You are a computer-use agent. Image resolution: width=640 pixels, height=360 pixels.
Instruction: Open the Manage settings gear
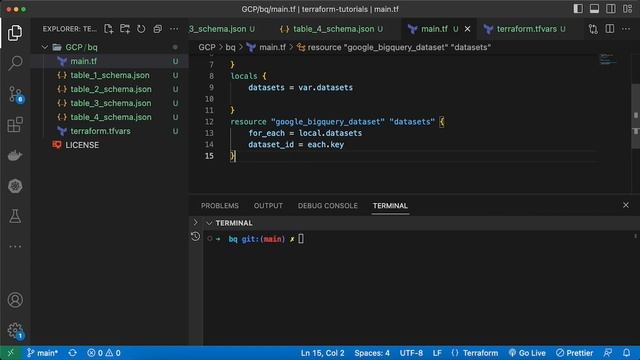click(x=16, y=331)
